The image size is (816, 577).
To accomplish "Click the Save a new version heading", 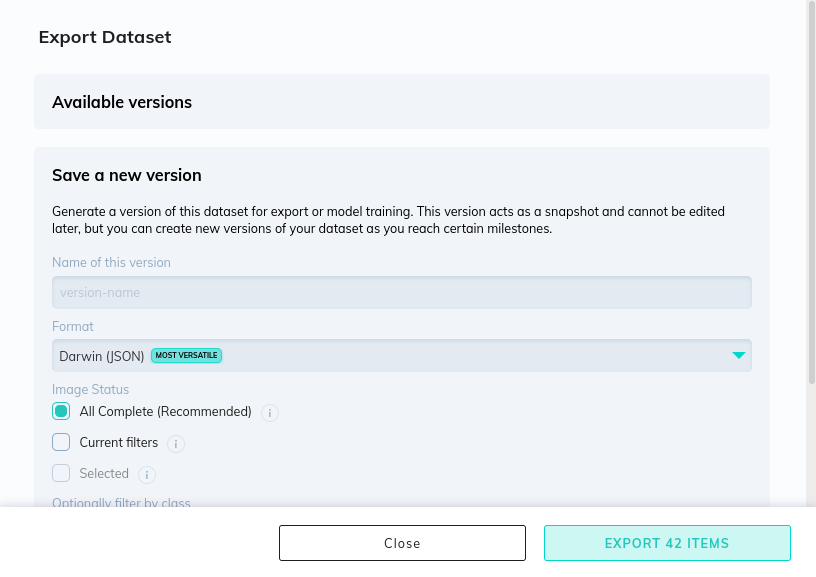I will coord(127,175).
